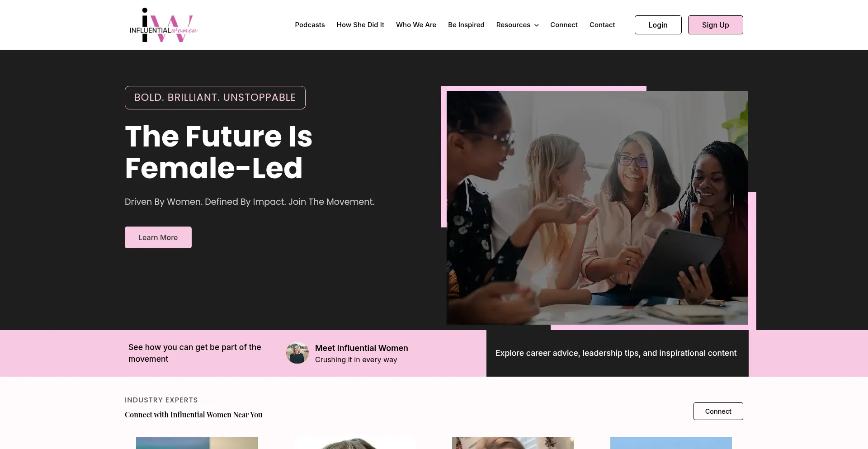
Task: Open the Explore career advice dark banner
Action: pos(617,353)
